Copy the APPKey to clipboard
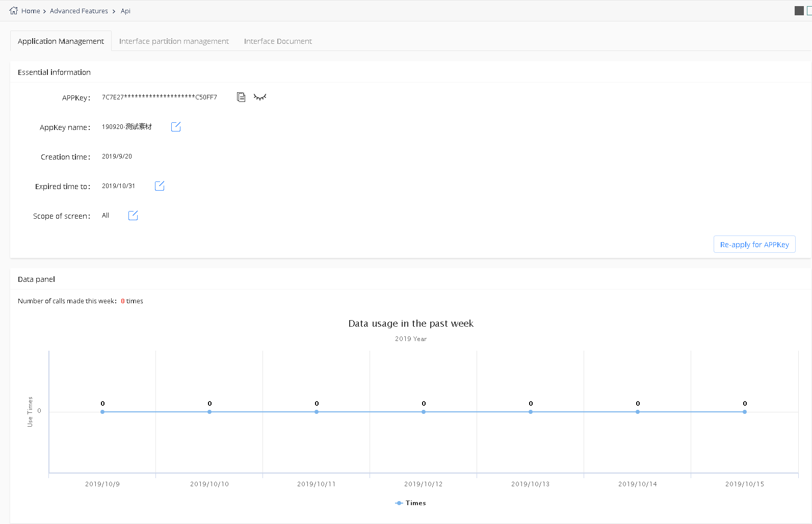Image resolution: width=812 pixels, height=524 pixels. pyautogui.click(x=241, y=97)
